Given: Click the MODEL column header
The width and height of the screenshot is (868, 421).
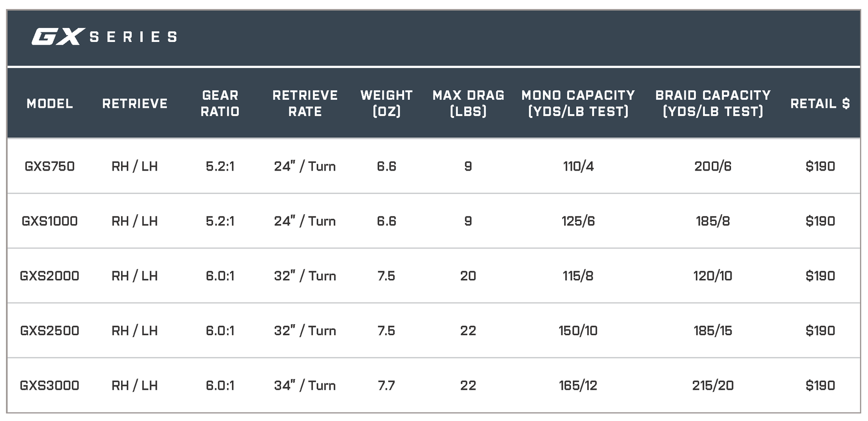Looking at the screenshot, I should click(x=50, y=104).
